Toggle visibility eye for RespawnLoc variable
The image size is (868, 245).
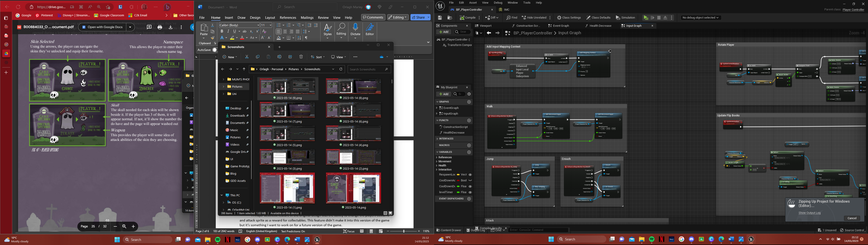(x=470, y=175)
